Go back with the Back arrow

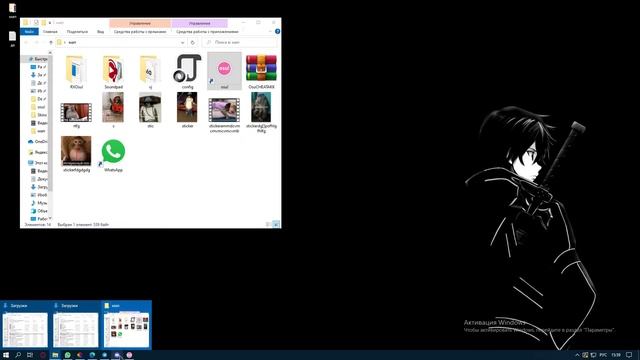pyautogui.click(x=26, y=42)
